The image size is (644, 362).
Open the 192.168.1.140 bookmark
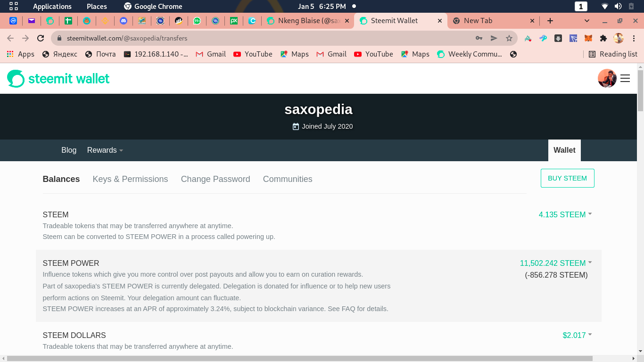click(156, 54)
